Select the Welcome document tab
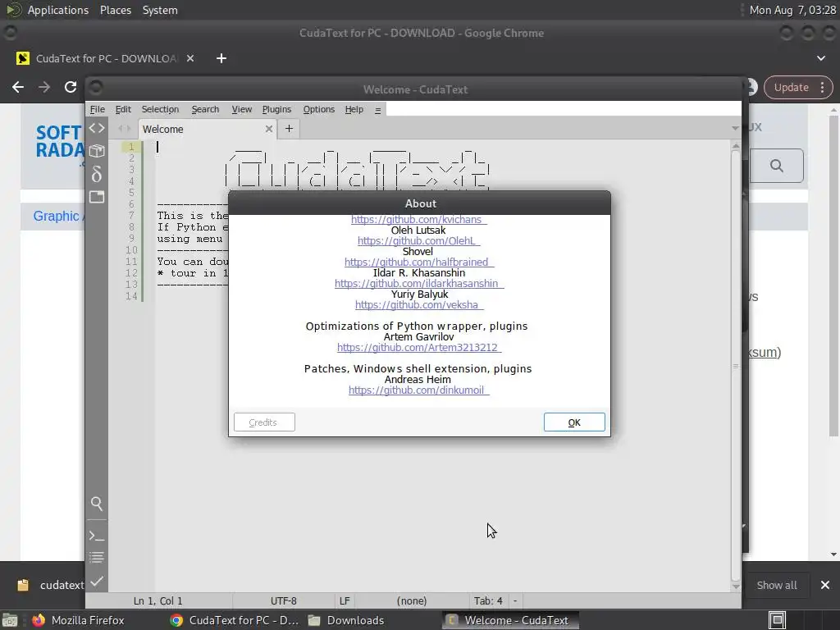This screenshot has height=630, width=840. [208, 129]
